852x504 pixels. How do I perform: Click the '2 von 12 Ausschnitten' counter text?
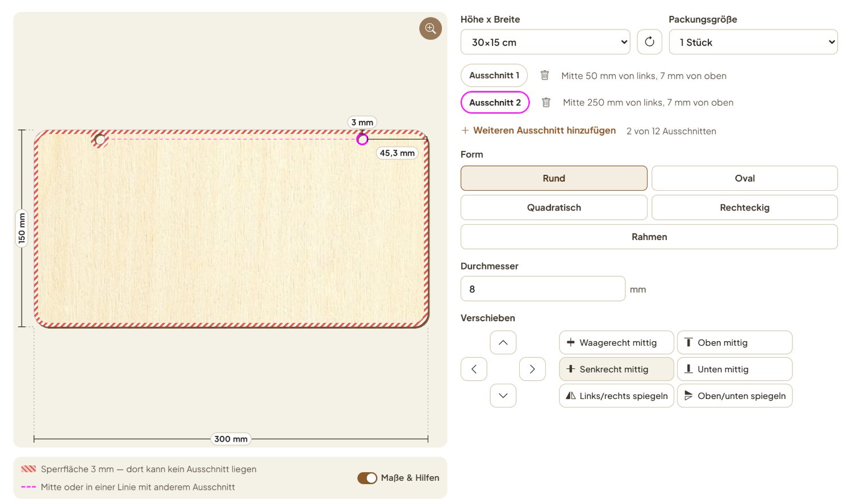pyautogui.click(x=671, y=131)
